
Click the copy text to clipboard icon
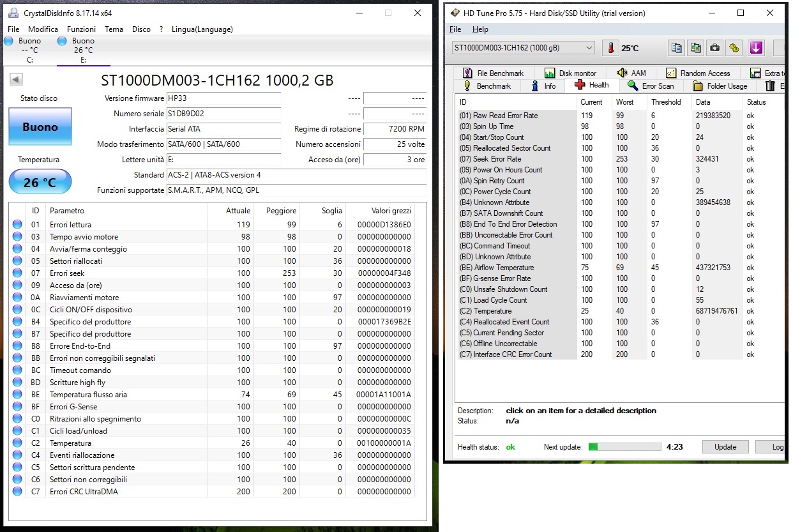676,48
